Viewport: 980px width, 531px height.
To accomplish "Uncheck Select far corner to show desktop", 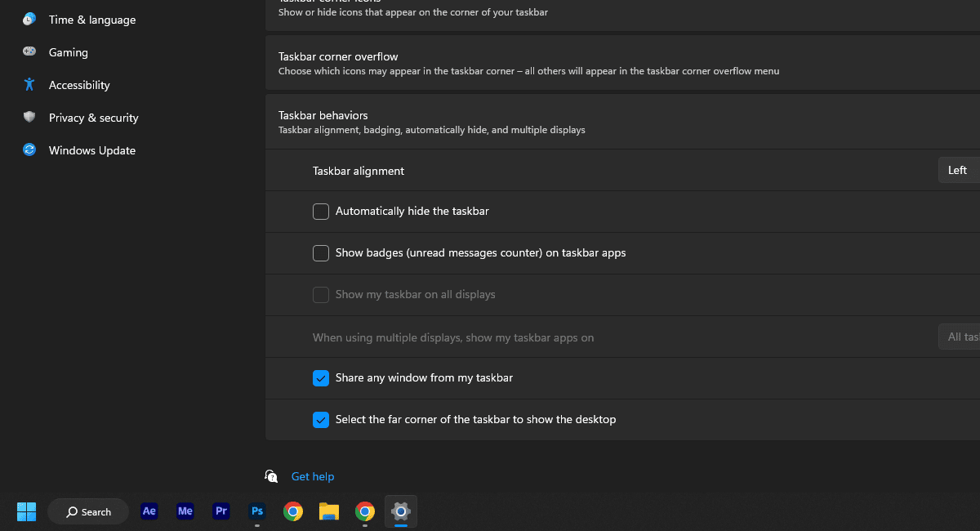I will [321, 420].
